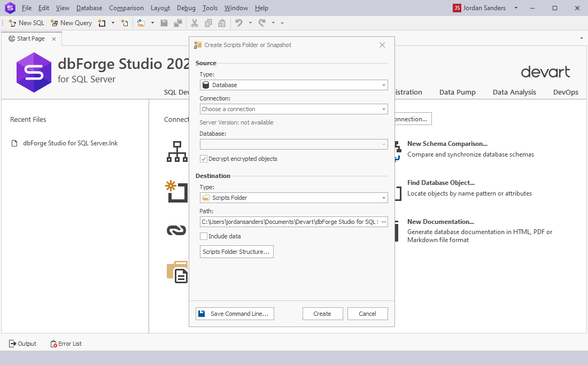
Task: Open the Tools menu
Action: [210, 8]
